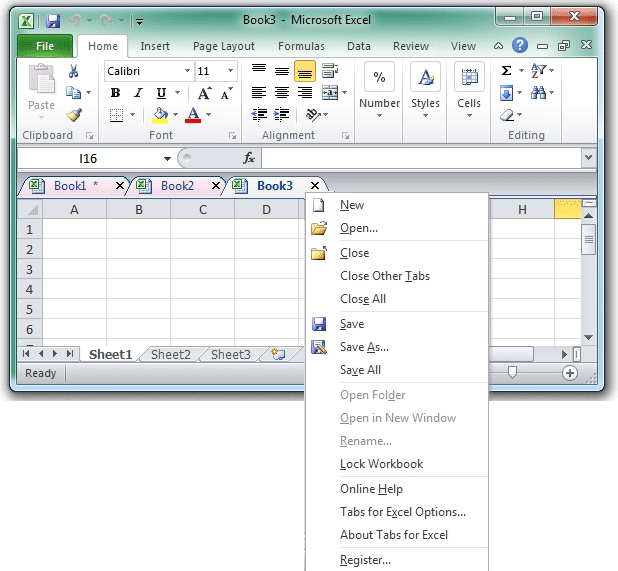Open the font size 11 dropdown

(230, 71)
